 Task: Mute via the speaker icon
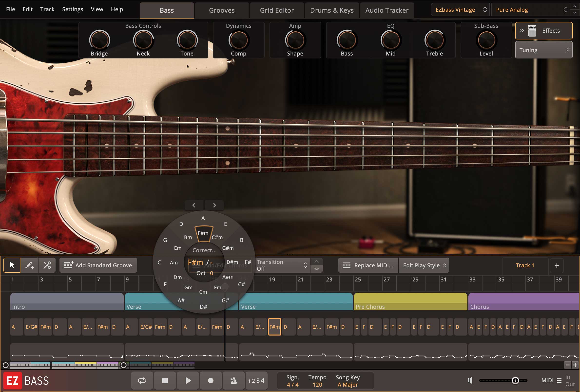470,380
